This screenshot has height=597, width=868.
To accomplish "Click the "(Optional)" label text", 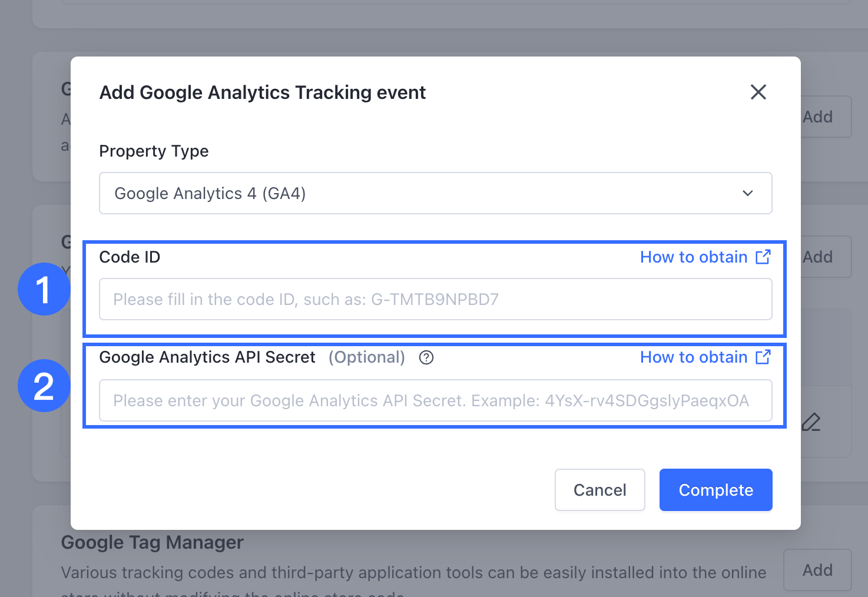I will tap(366, 357).
